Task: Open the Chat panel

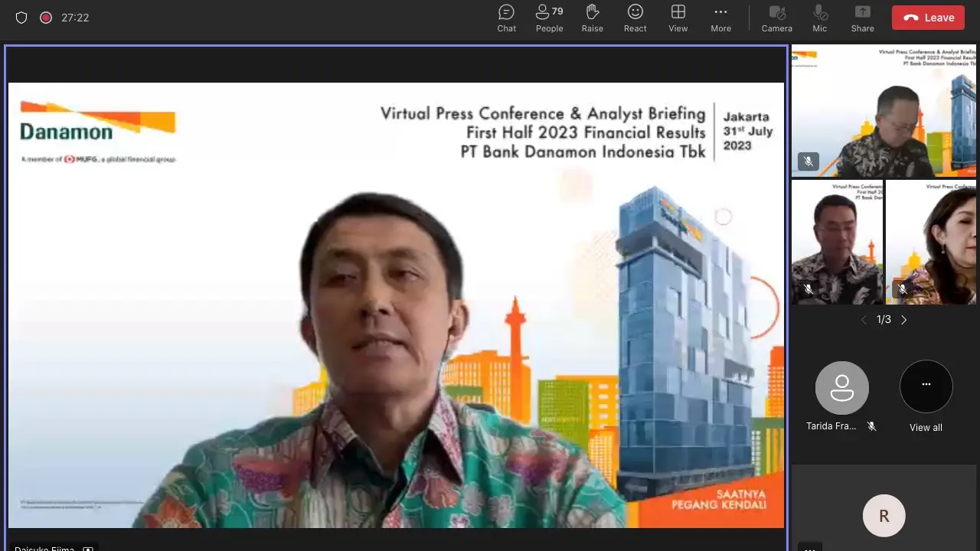Action: (x=506, y=18)
